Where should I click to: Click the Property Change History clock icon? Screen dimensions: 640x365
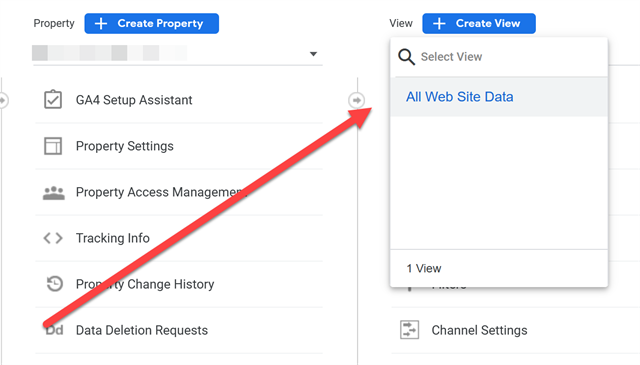coord(54,284)
